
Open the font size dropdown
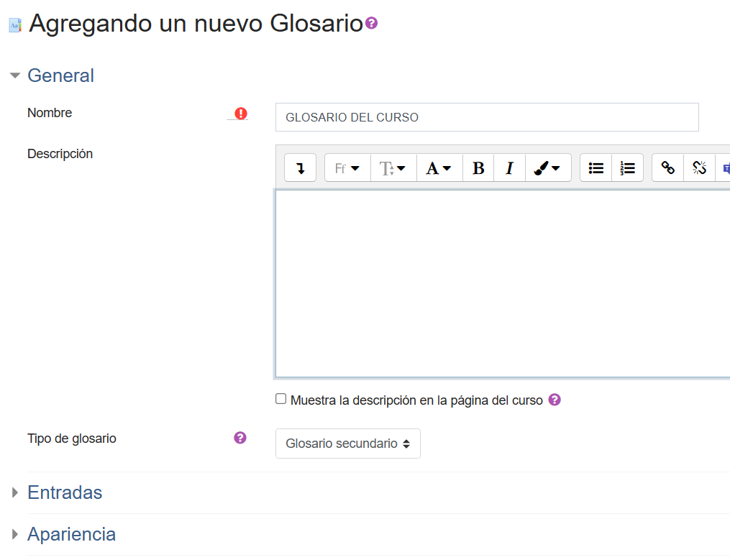(393, 167)
